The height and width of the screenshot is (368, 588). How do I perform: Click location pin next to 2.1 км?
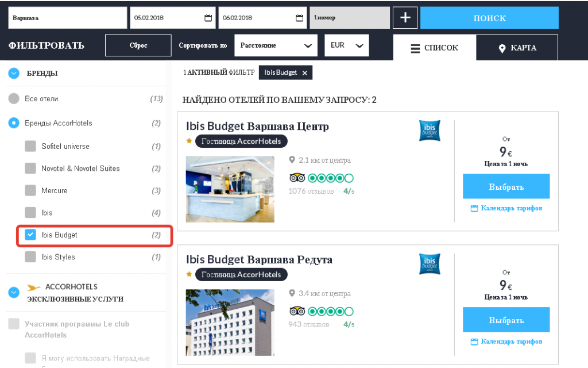292,160
